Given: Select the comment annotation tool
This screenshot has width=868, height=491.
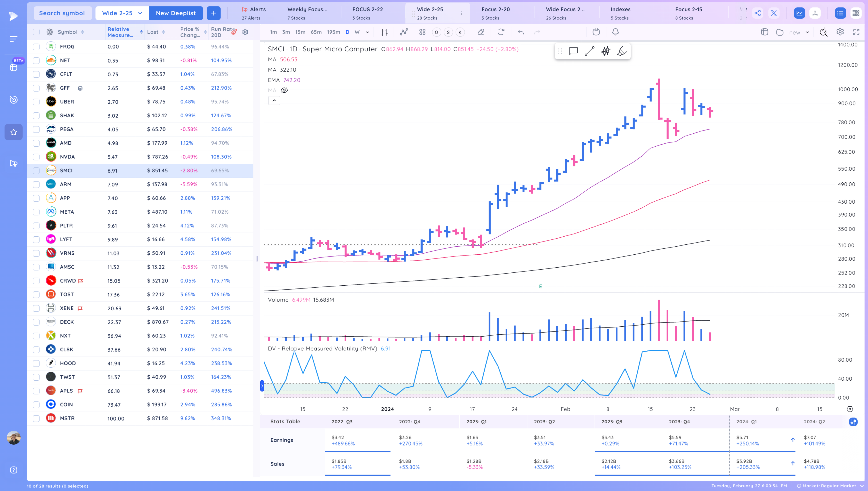Looking at the screenshot, I should coord(573,51).
